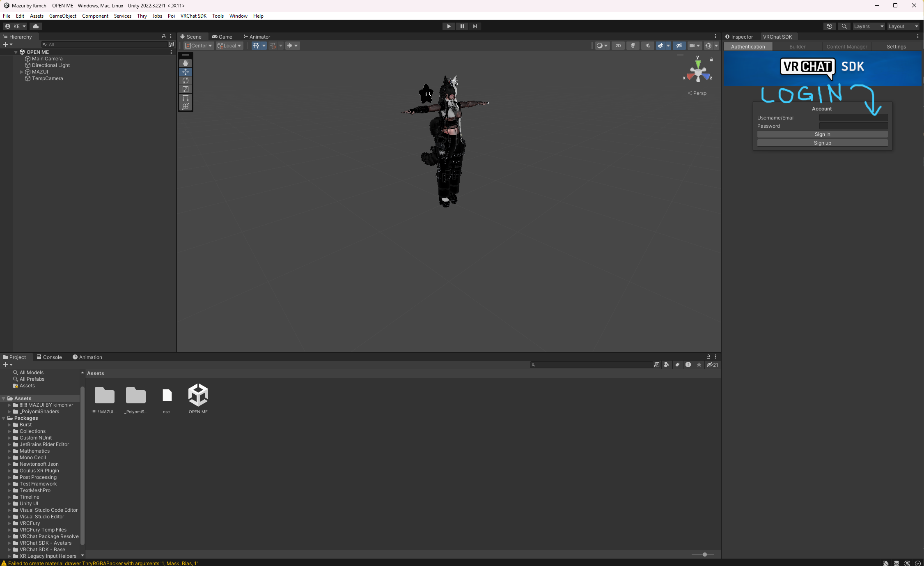Expand the MAZUI hierarchy object
Viewport: 924px width, 566px height.
(22, 72)
